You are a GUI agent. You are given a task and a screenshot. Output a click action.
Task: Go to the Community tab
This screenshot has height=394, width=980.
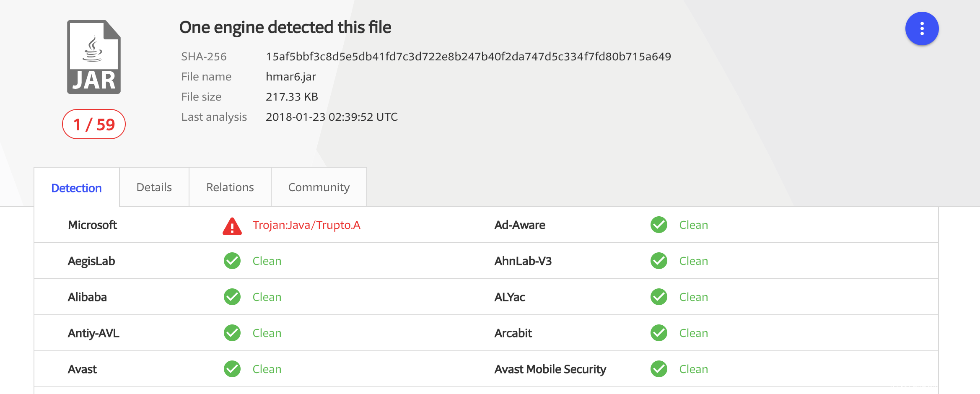click(x=319, y=187)
